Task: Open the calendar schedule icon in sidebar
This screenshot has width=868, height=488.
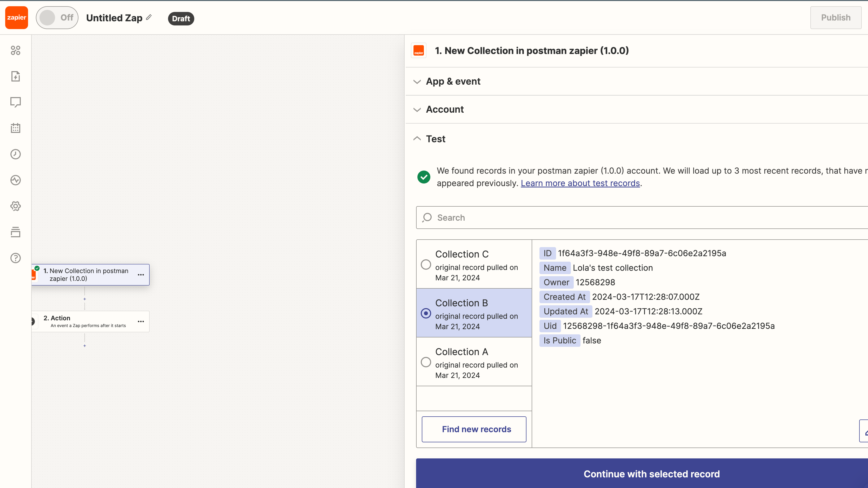Action: click(x=16, y=128)
